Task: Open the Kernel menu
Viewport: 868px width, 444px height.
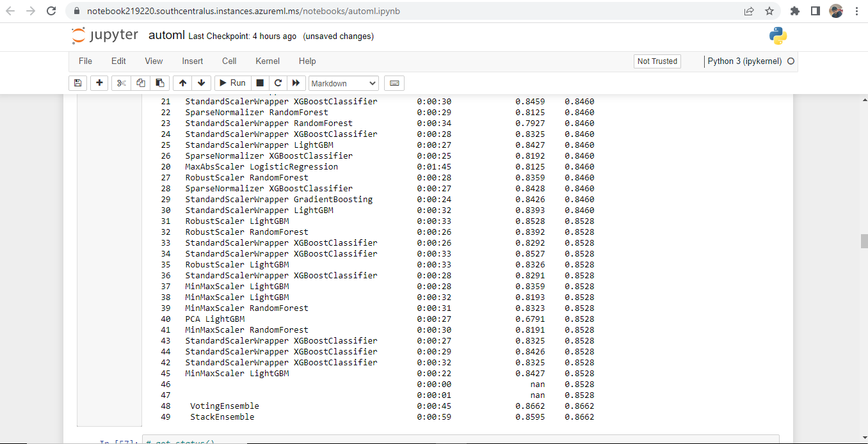Action: click(267, 61)
